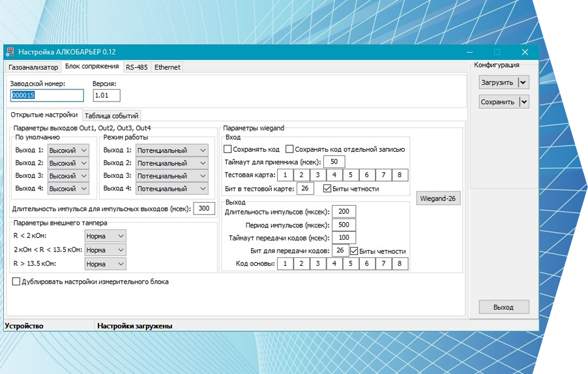Click Тестовая карта byte cell 6
The height and width of the screenshot is (374, 588).
[367, 175]
